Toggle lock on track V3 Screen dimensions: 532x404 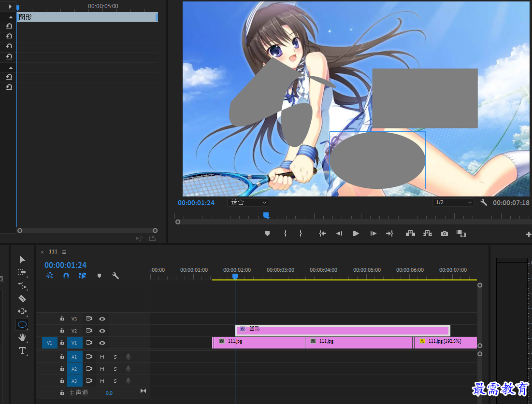(62, 318)
